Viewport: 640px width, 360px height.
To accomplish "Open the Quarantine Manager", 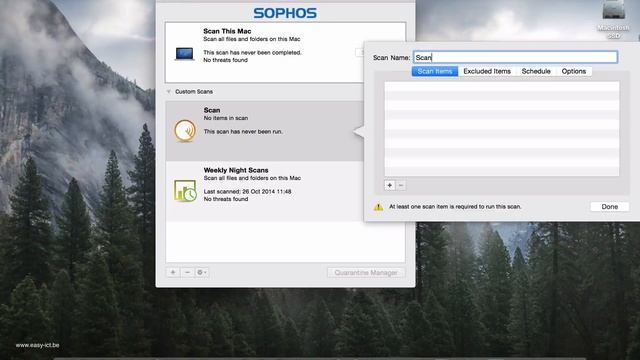I will coord(366,272).
